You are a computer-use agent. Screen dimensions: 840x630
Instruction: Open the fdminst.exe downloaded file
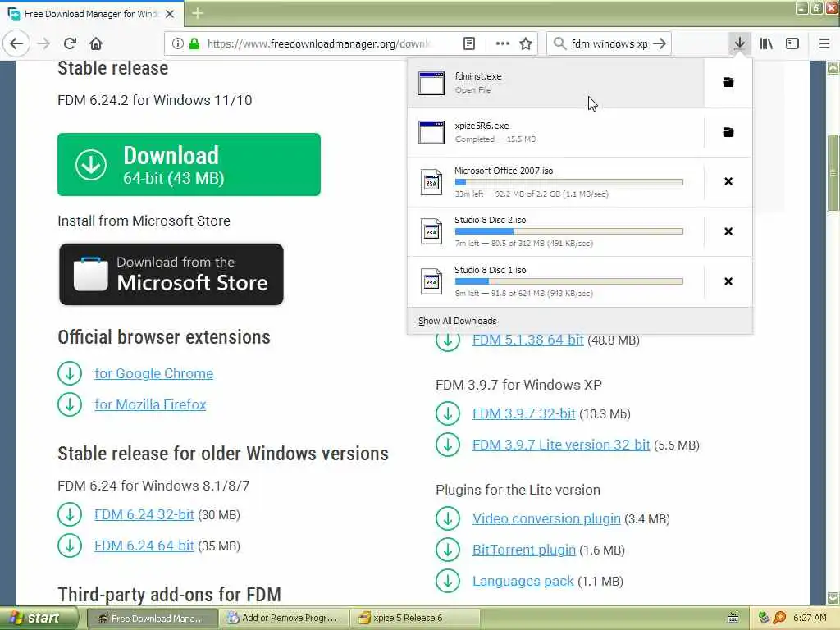pos(556,83)
